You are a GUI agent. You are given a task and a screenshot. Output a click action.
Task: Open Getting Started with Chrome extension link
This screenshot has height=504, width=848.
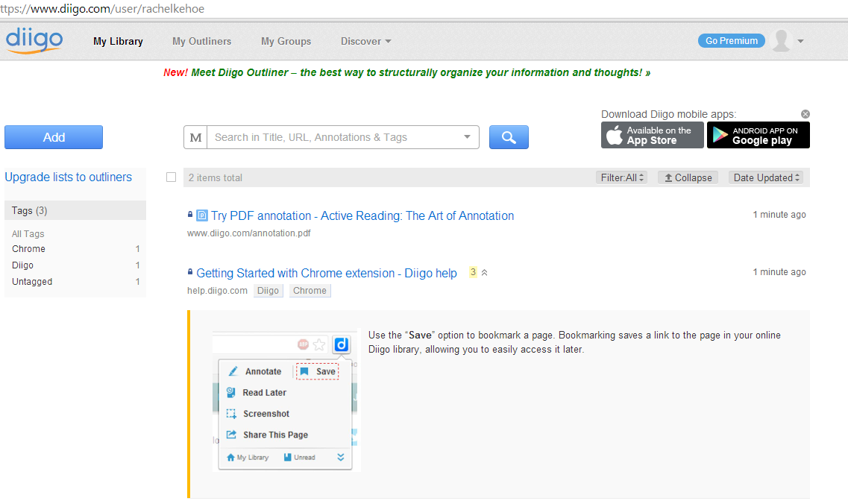click(327, 273)
